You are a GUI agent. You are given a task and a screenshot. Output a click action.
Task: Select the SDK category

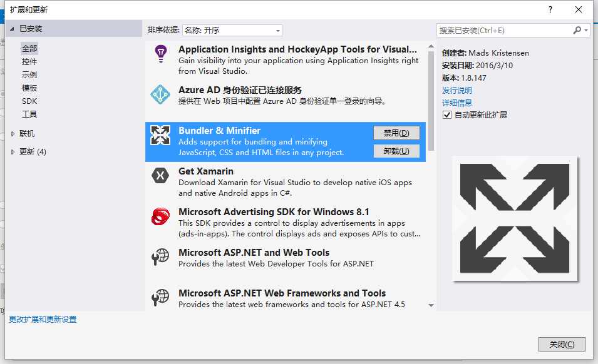click(29, 101)
